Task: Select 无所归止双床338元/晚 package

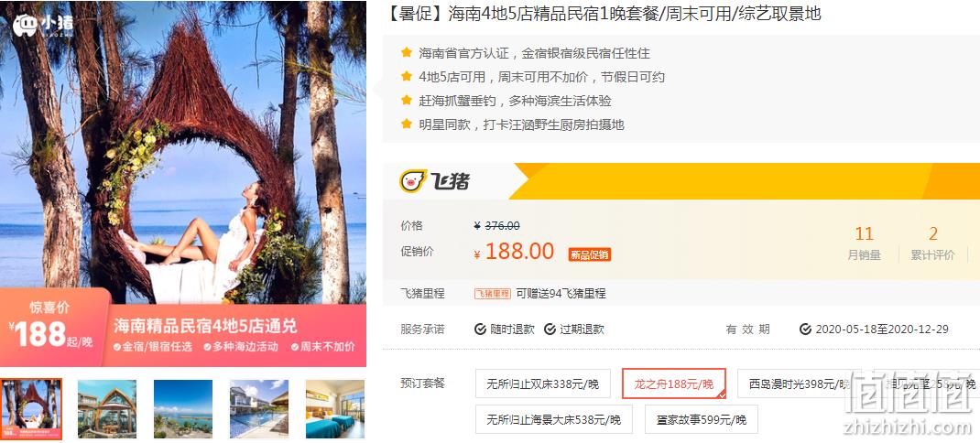Action: [x=542, y=384]
